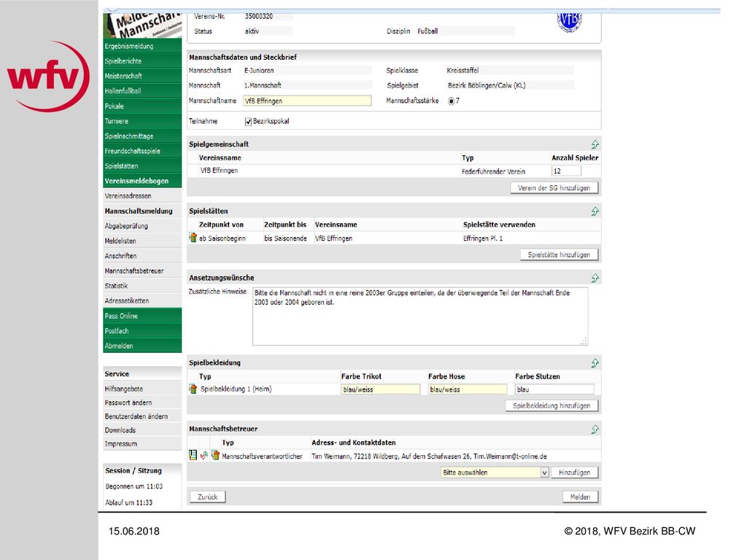Image resolution: width=747 pixels, height=560 pixels.
Task: Open Vereinsadressen submenu
Action: tap(142, 195)
